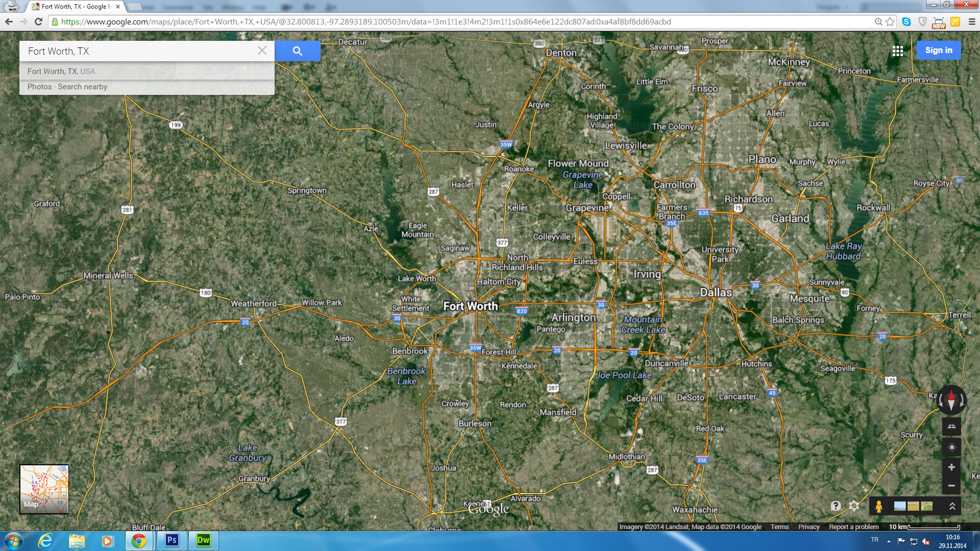The image size is (980, 551).
Task: Open the 'Report a problem' link
Action: click(853, 527)
